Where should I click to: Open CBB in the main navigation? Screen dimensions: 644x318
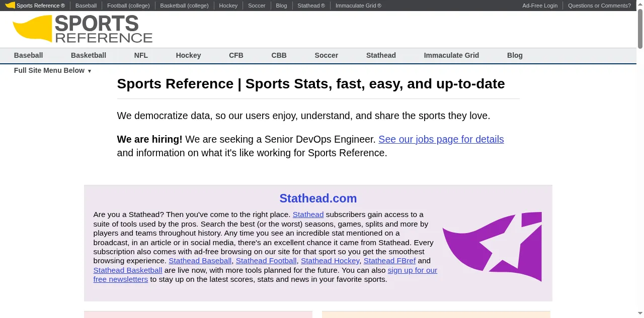pyautogui.click(x=279, y=55)
